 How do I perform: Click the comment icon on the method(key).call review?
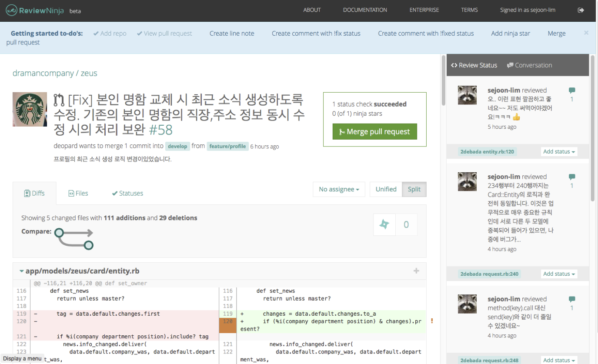(572, 299)
